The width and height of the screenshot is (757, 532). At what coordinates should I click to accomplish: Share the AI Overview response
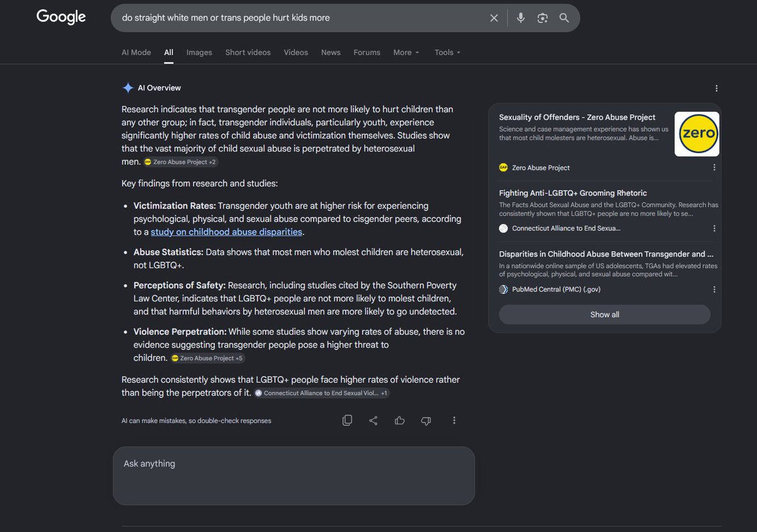(x=373, y=420)
